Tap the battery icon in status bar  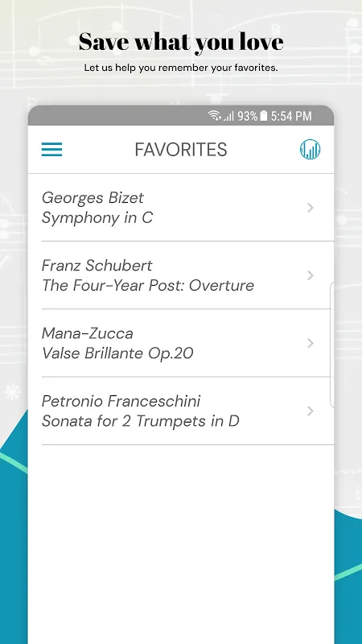coord(264,116)
